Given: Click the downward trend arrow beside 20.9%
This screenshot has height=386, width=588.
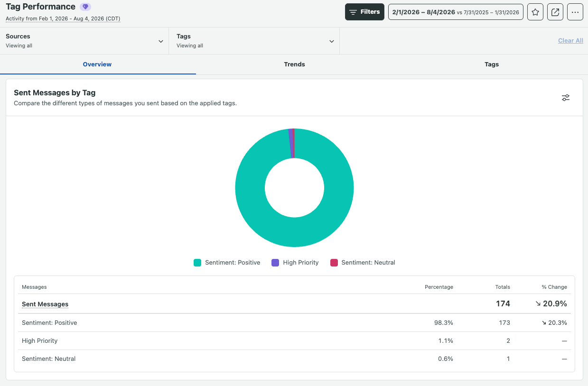Looking at the screenshot, I should (538, 304).
